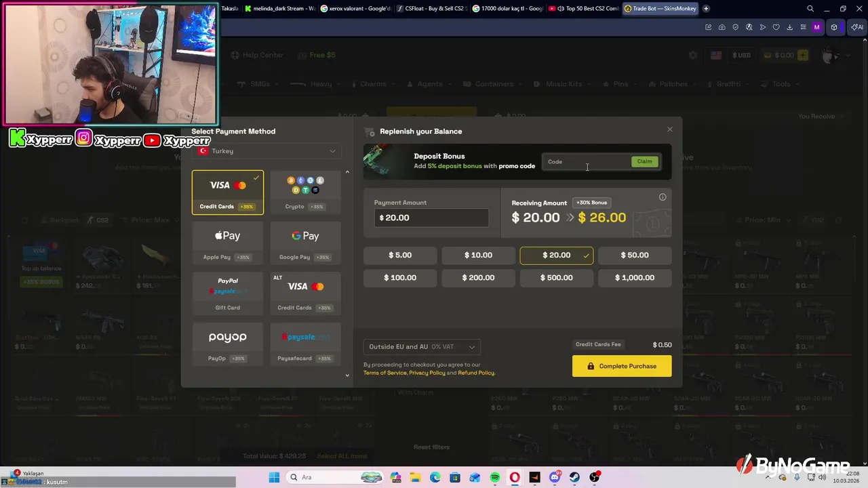Open SkinsMonkey settings gear icon
Screen dimensions: 868x488
692,55
